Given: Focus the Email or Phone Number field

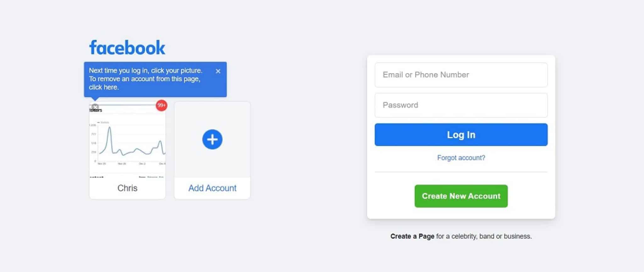Looking at the screenshot, I should [x=461, y=75].
